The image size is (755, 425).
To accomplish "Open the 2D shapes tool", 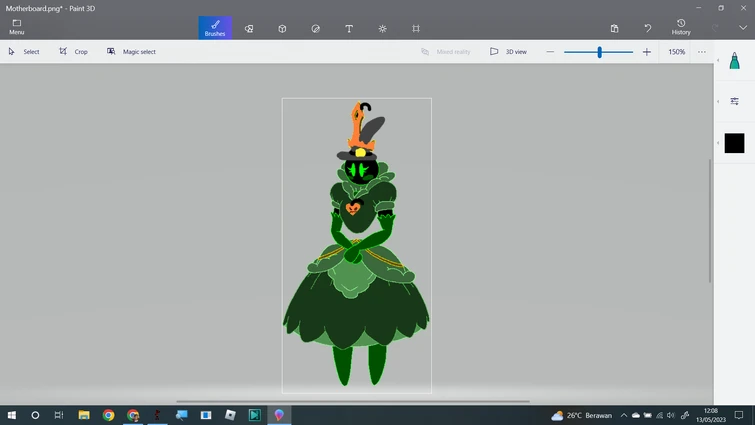I will pyautogui.click(x=249, y=29).
